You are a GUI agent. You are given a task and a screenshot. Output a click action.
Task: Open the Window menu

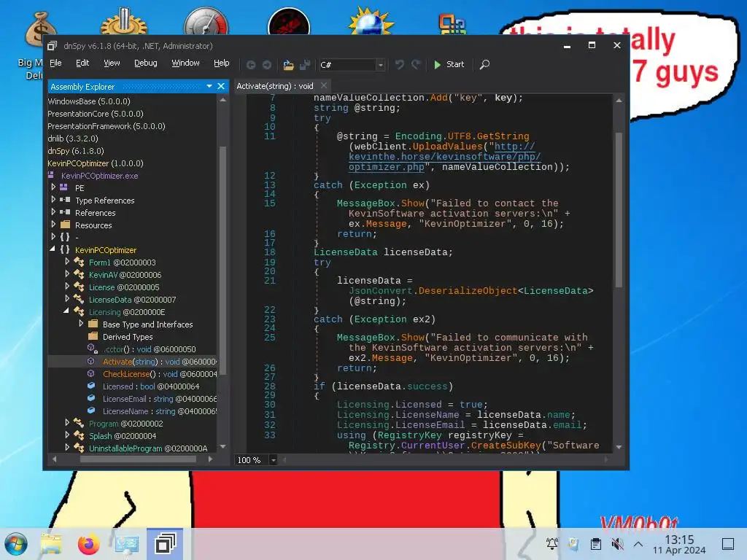pos(185,63)
